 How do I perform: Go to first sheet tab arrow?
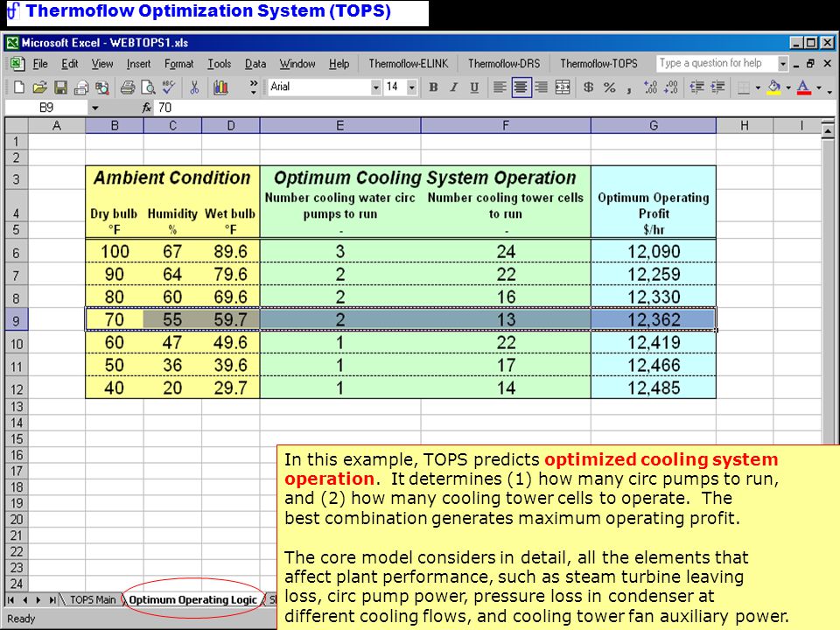pyautogui.click(x=10, y=600)
